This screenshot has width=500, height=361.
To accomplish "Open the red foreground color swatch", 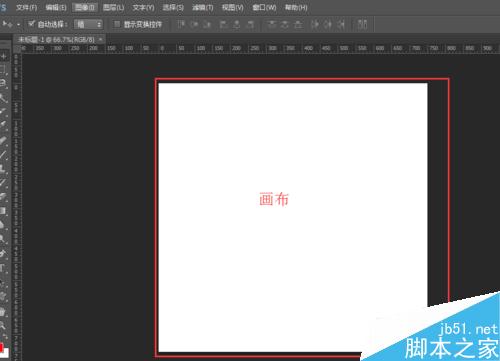I will click(x=1, y=346).
